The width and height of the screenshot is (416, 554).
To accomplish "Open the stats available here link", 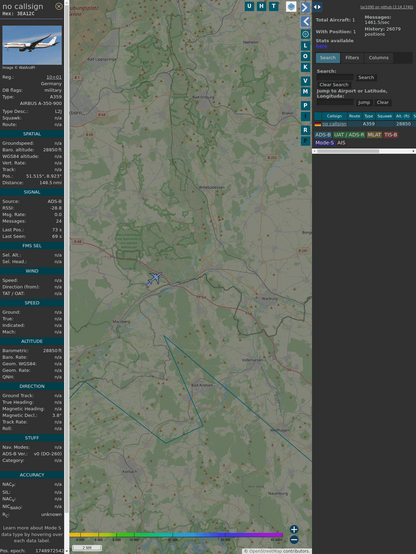I will [321, 46].
